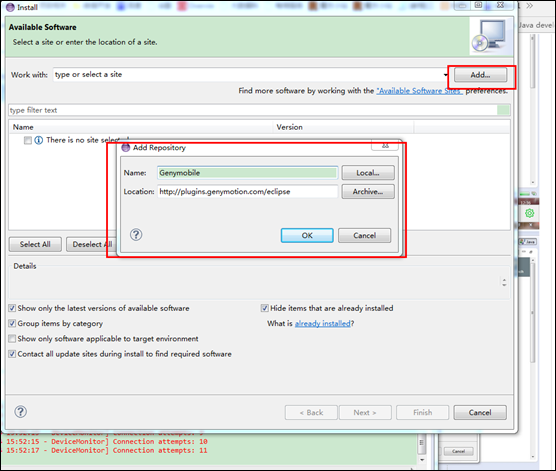The height and width of the screenshot is (471, 556).
Task: Click the info icon in software list
Action: coord(39,140)
